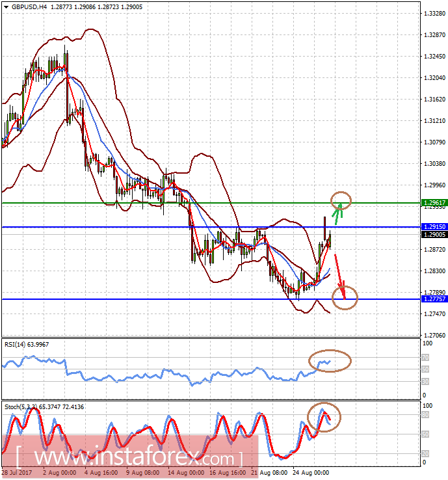The image size is (448, 480).
Task: Select the brown ellipse near the 1.27757 support
Action: [x=344, y=297]
